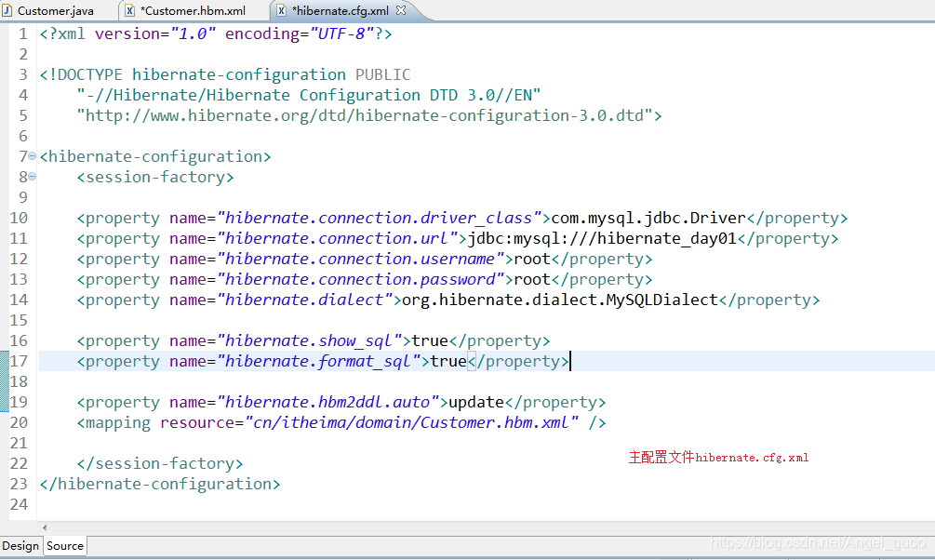Viewport: 935px width, 560px height.
Task: Click the text com.mysql.jdbc.Driver on line 10
Action: pyautogui.click(x=648, y=219)
